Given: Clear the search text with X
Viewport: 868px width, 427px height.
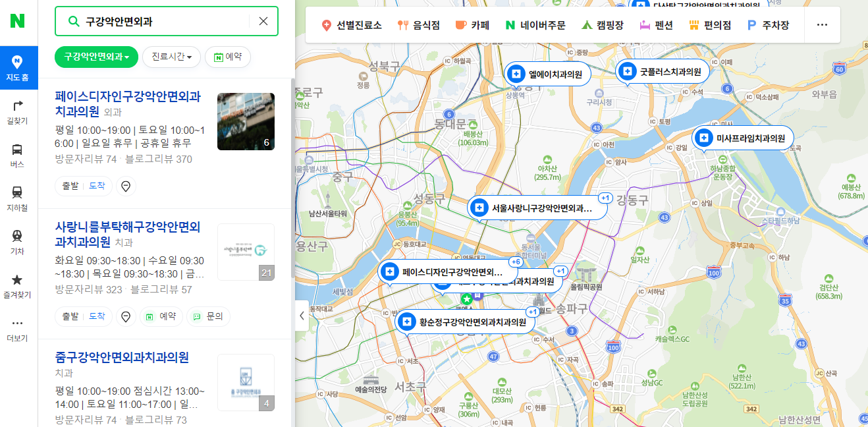Looking at the screenshot, I should [263, 21].
